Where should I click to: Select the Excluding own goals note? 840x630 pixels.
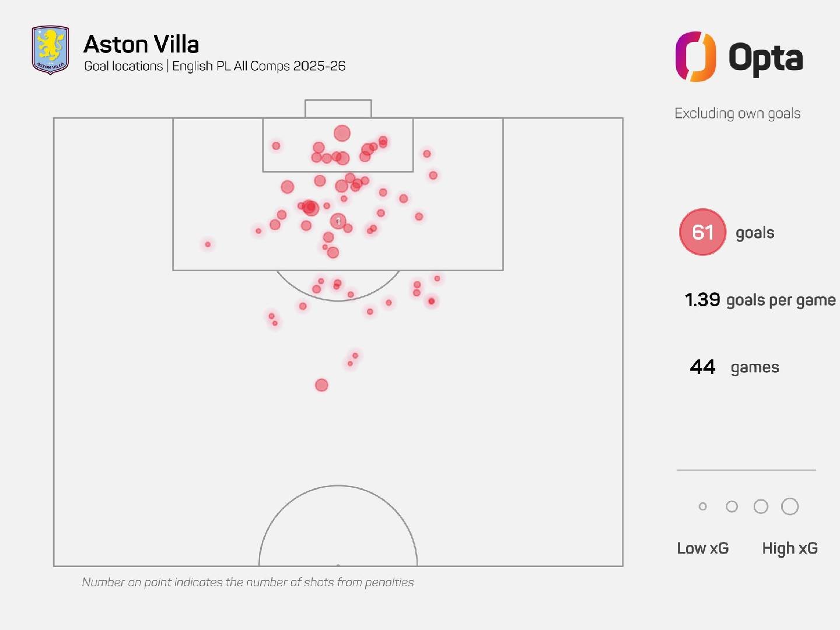coord(737,113)
